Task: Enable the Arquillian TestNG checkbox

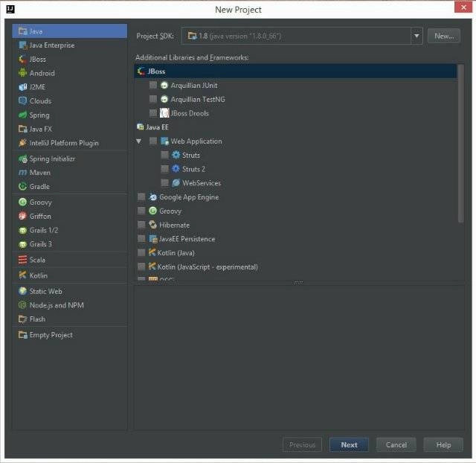Action: point(153,99)
